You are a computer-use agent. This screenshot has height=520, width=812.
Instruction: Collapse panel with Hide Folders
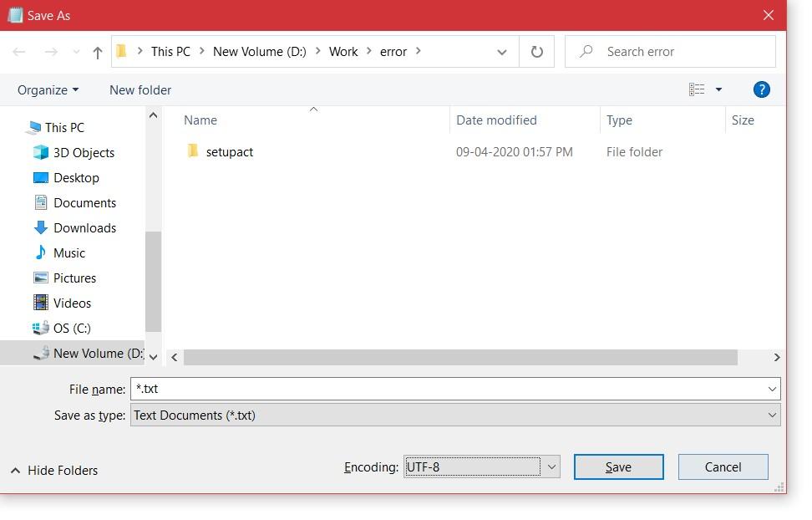pyautogui.click(x=54, y=471)
